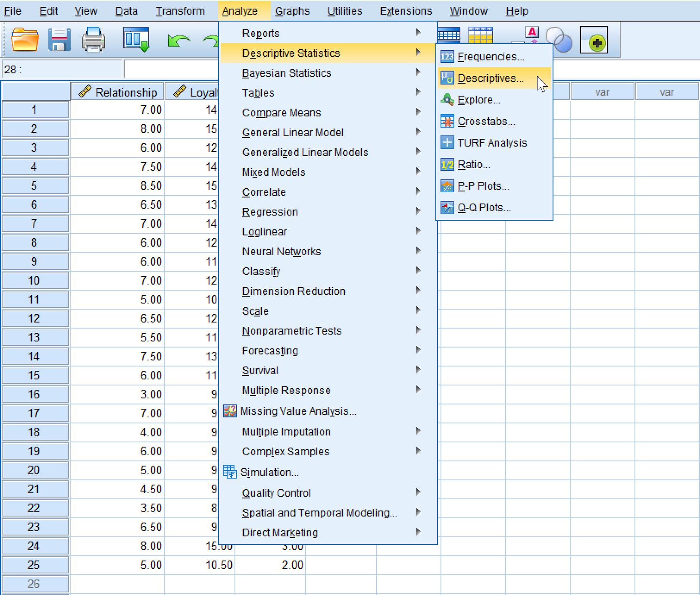The image size is (700, 595).
Task: Redo the last undone action
Action: pyautogui.click(x=211, y=40)
